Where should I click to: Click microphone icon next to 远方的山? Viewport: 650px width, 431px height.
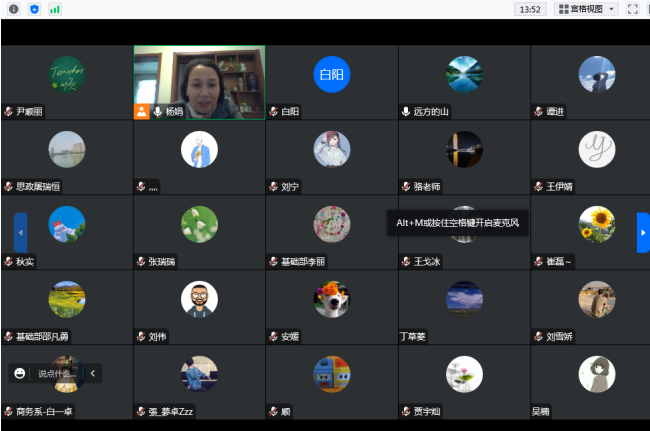(406, 112)
